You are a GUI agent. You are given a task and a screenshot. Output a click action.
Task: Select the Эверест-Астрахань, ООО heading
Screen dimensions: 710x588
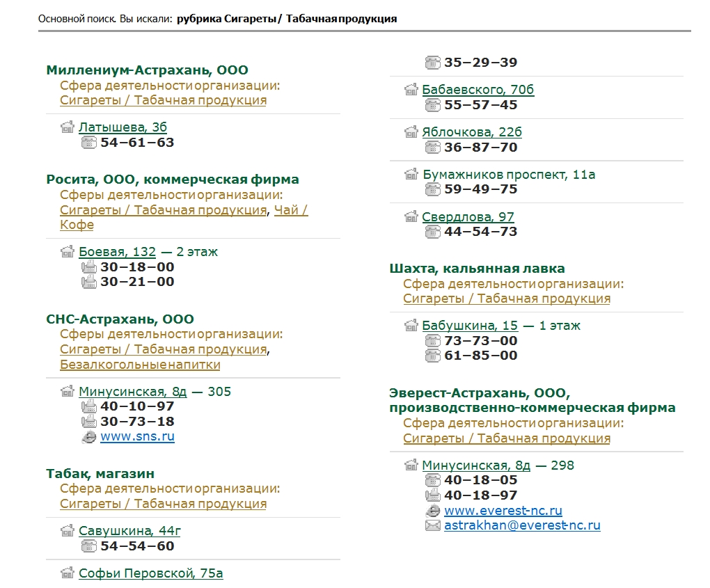(532, 401)
